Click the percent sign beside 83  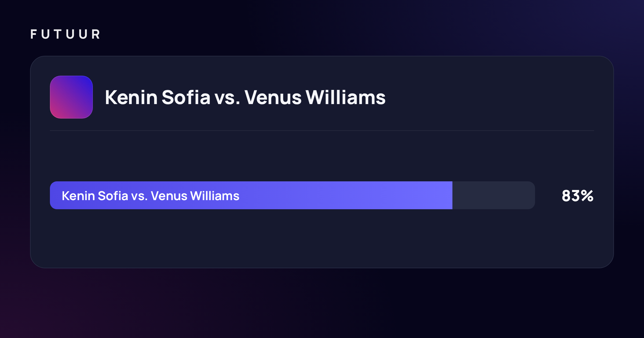[x=587, y=196]
